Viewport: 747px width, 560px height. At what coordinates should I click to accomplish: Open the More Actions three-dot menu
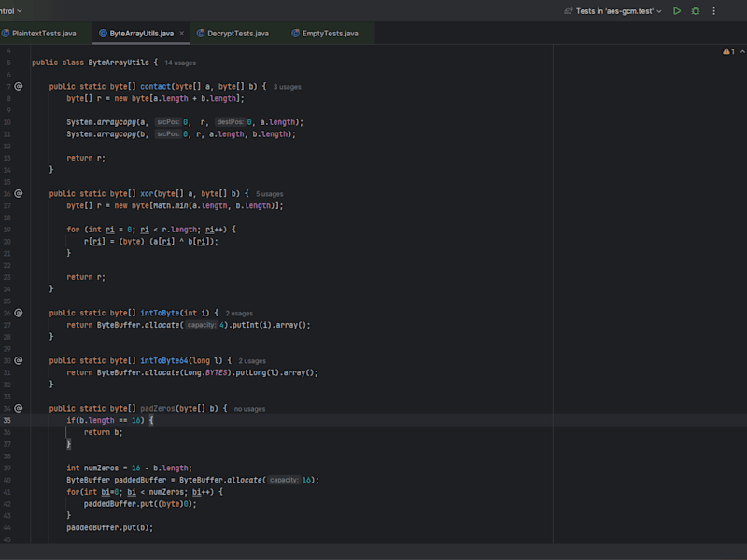tap(713, 11)
